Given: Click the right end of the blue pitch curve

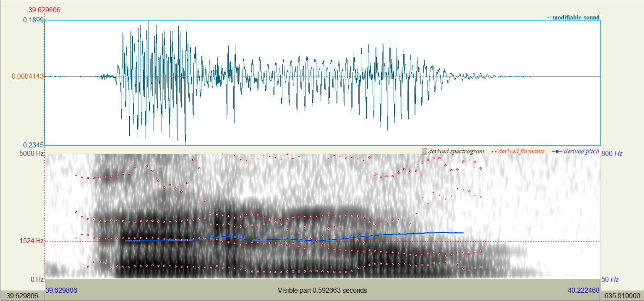Looking at the screenshot, I should [463, 233].
